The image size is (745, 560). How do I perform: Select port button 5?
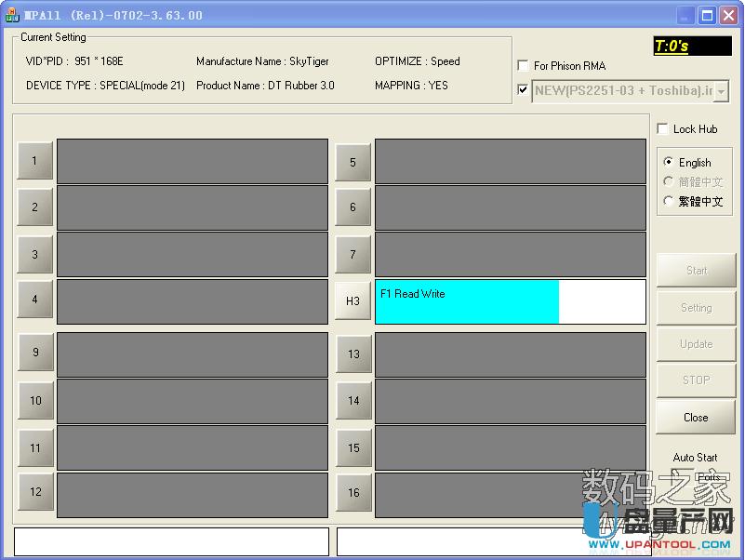pos(353,160)
